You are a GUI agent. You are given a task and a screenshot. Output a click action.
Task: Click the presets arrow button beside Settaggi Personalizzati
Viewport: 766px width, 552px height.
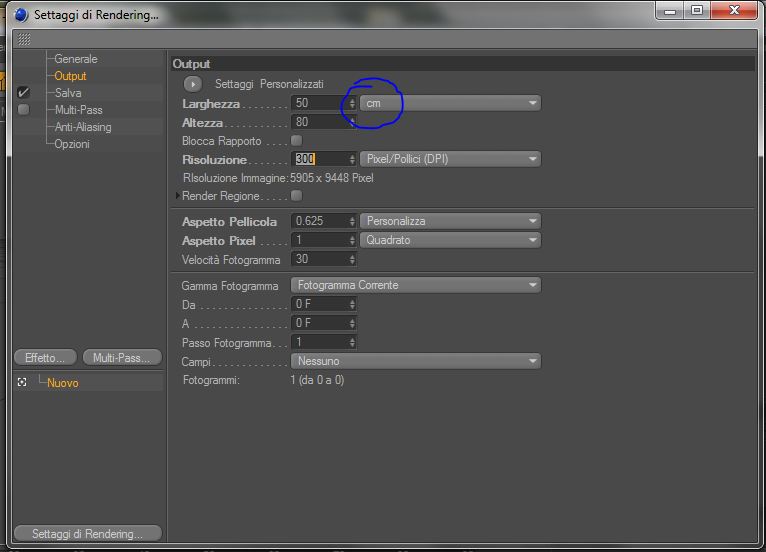193,84
